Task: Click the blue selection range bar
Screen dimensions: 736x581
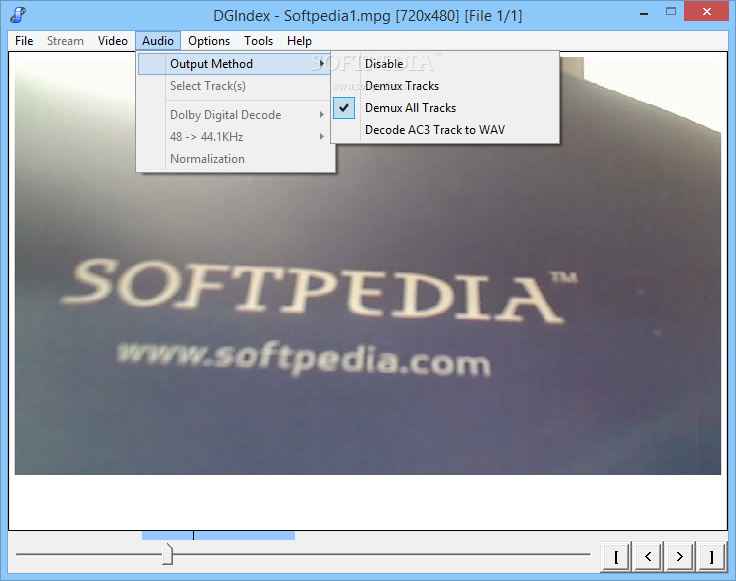Action: (x=218, y=535)
